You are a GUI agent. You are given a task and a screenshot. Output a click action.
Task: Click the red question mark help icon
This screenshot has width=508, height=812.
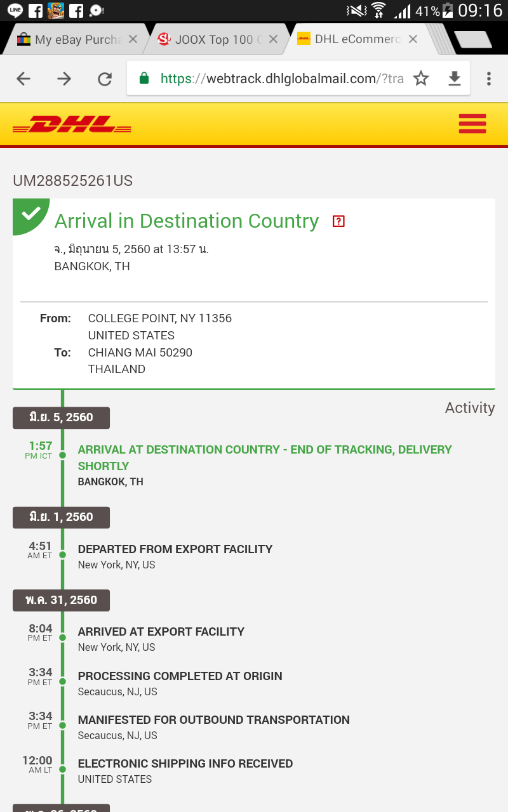[x=338, y=221]
